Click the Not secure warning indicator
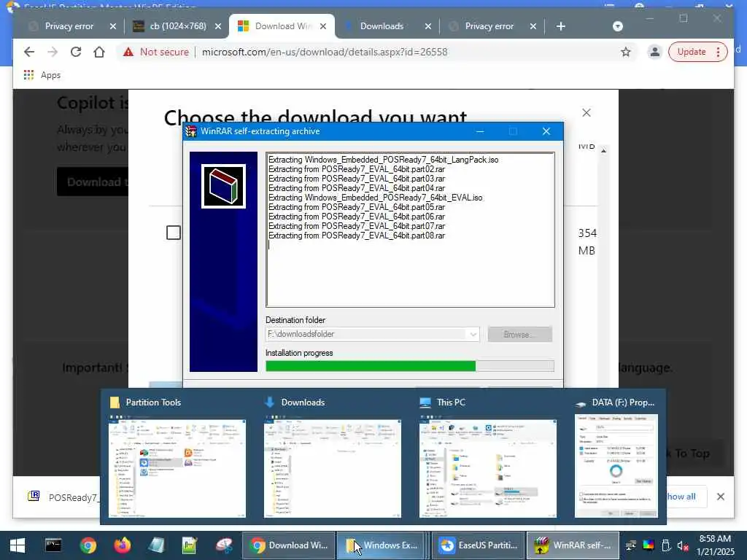The height and width of the screenshot is (560, 747). (156, 52)
